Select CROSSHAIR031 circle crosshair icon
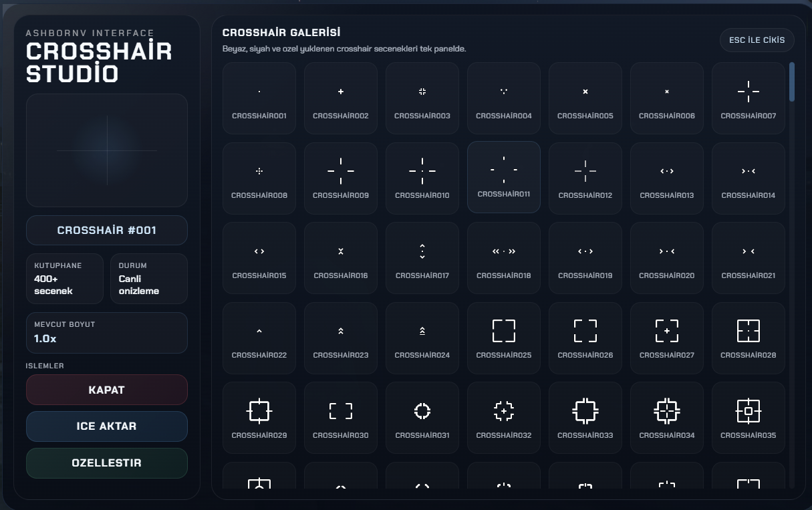Viewport: 812px width, 510px height. pos(422,418)
